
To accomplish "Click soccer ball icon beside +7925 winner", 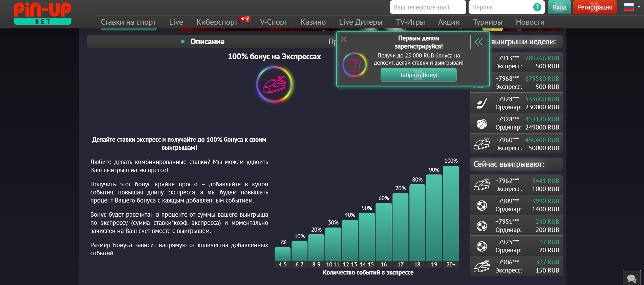I will click(x=481, y=246).
